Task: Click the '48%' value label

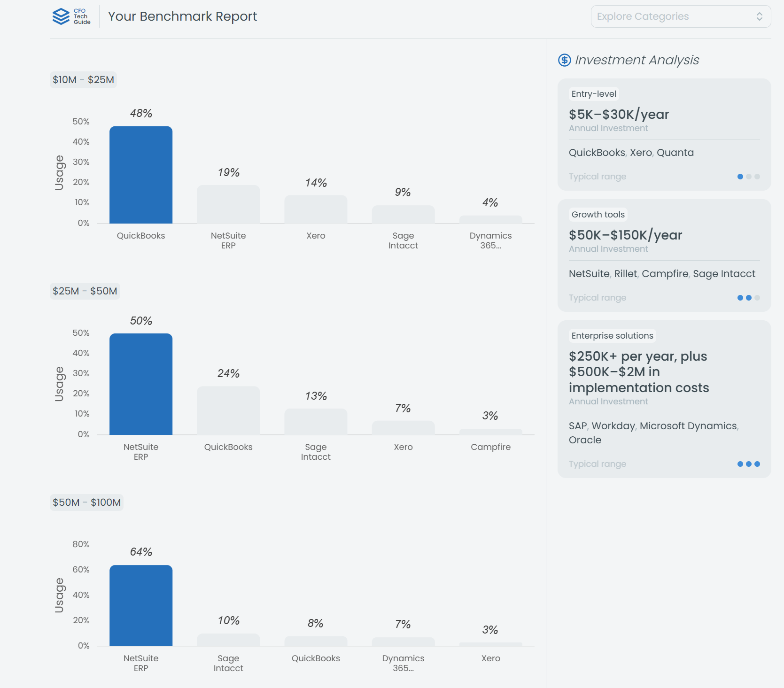Action: [x=141, y=113]
